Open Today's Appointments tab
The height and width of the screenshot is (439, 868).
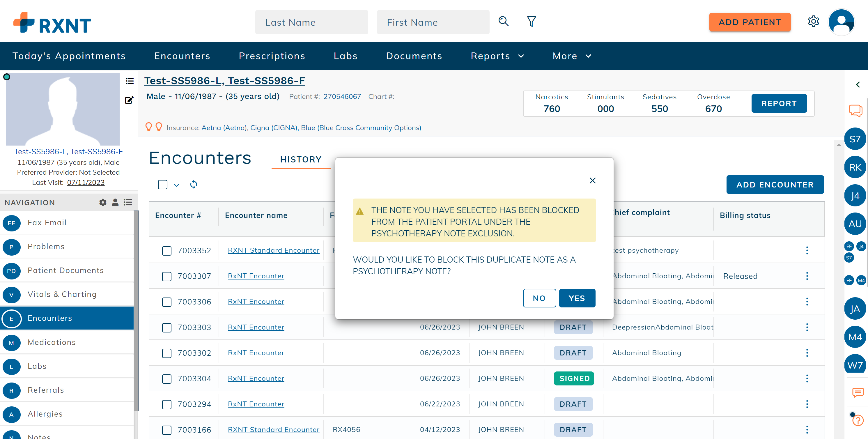point(69,56)
